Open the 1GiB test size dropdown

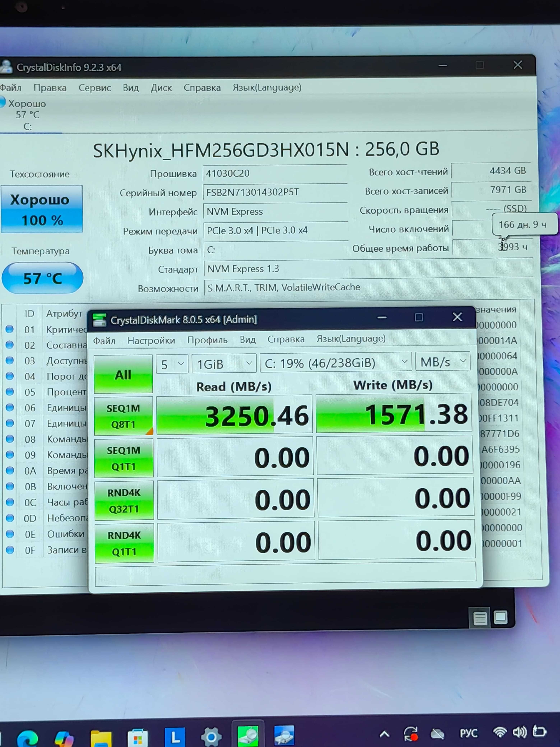point(224,364)
